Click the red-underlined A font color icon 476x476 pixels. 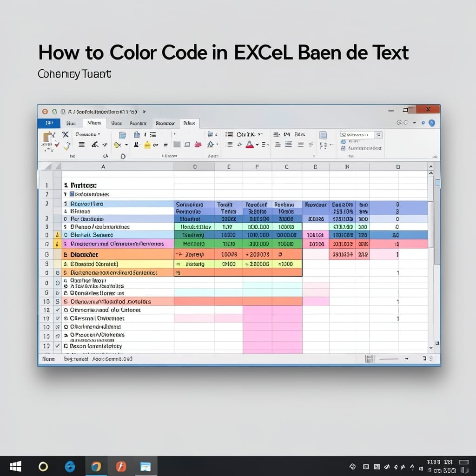click(x=250, y=145)
